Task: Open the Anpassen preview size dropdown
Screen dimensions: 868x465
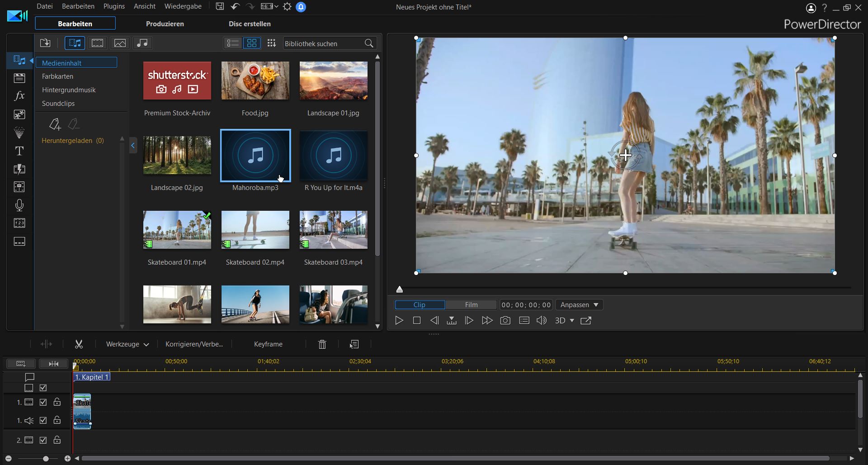Action: 579,305
